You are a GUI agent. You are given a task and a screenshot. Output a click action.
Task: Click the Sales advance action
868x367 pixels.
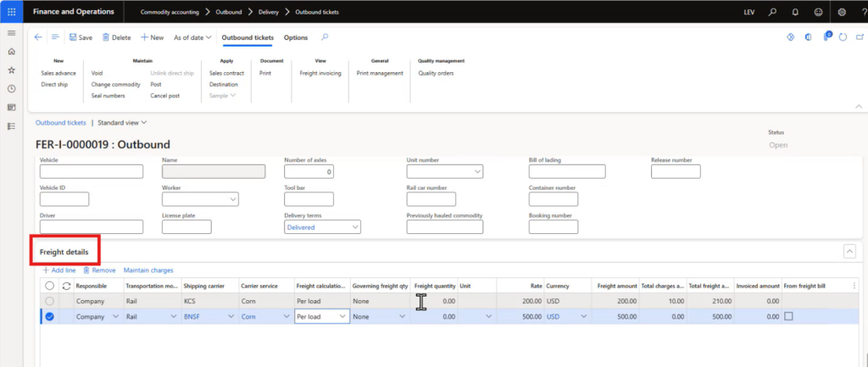(x=58, y=73)
